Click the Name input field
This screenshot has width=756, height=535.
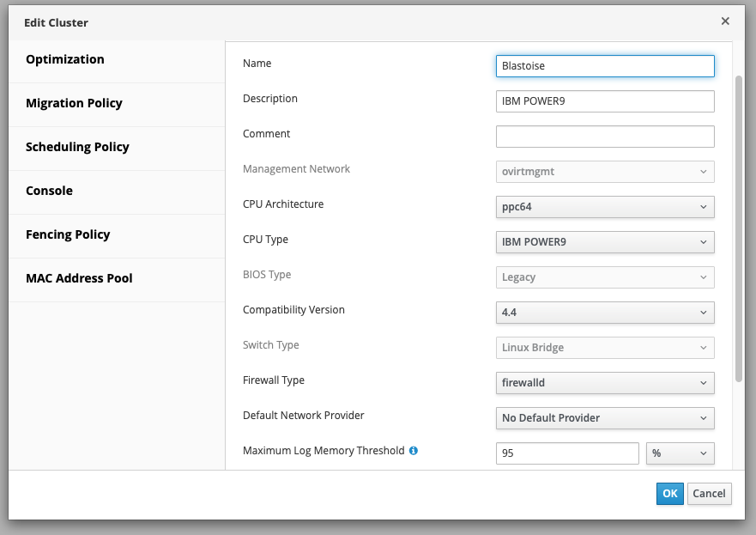(605, 66)
